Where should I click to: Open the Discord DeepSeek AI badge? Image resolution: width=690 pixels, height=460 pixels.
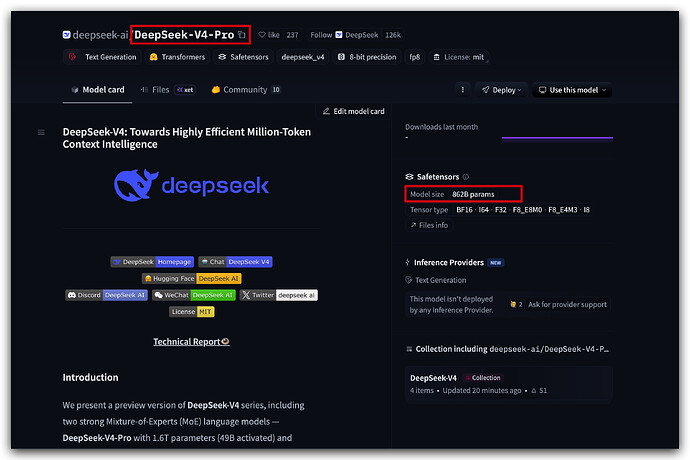click(106, 295)
